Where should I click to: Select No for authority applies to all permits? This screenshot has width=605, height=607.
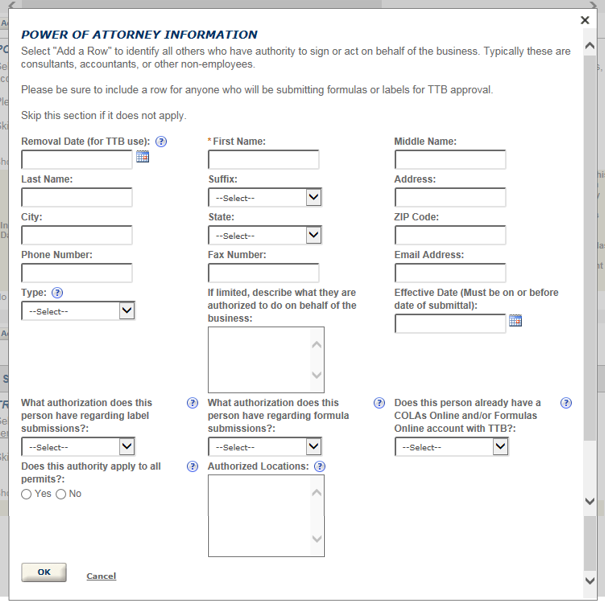tap(61, 494)
